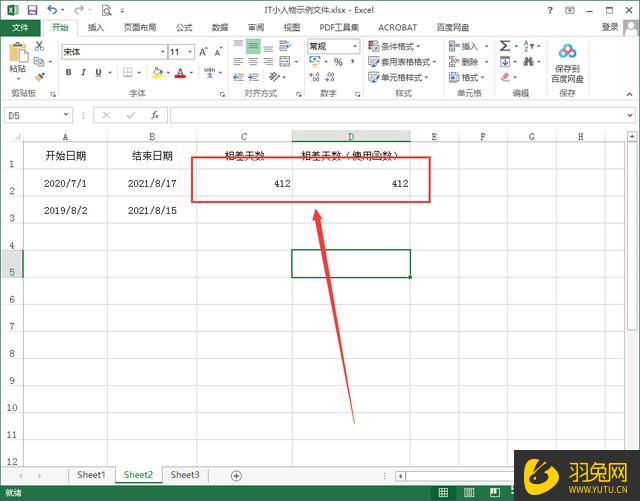Toggle bottom vertical alignment
Viewport: 640px width, 501px height.
tap(268, 49)
